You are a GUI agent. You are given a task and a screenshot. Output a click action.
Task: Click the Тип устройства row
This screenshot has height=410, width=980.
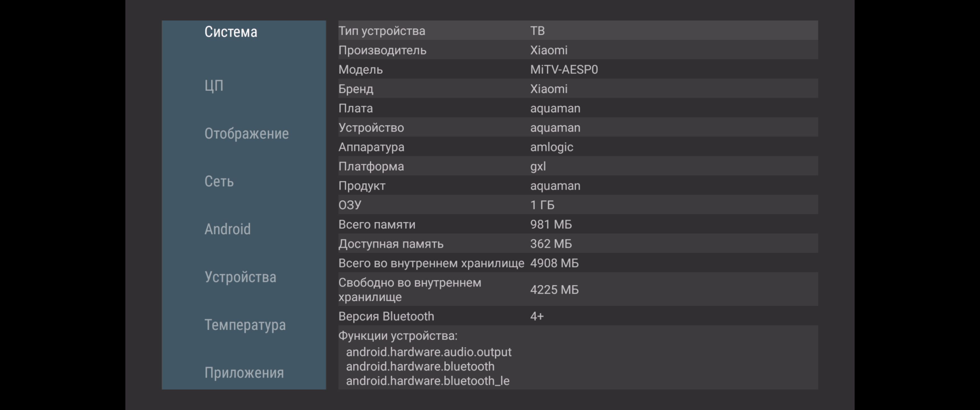(577, 31)
